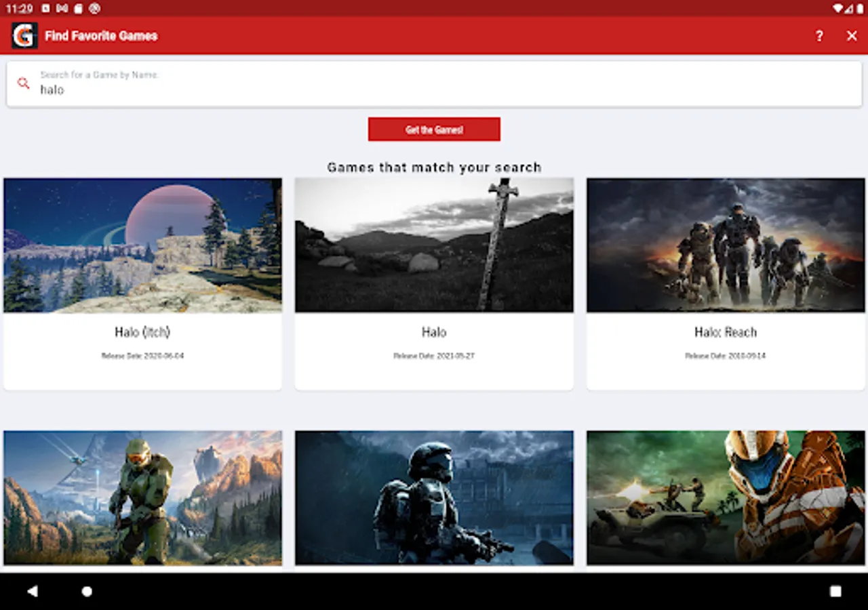Click the Get the Games! button
Screen dimensions: 868x610
coord(434,129)
